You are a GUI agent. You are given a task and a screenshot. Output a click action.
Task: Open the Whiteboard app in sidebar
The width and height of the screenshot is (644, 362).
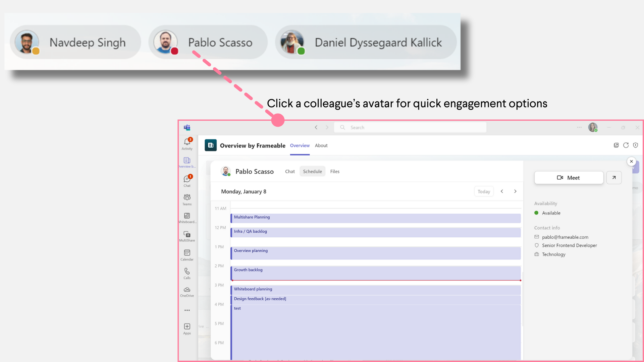pos(187,218)
